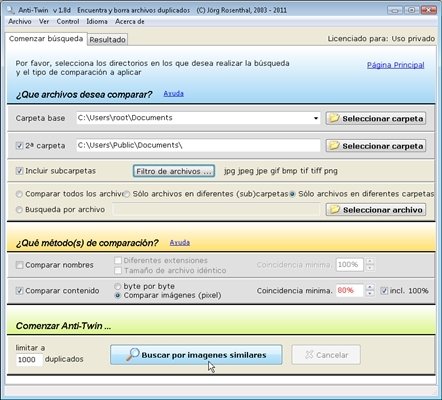Increase the 80% Coincidencia mínima spinner

[x=370, y=287]
